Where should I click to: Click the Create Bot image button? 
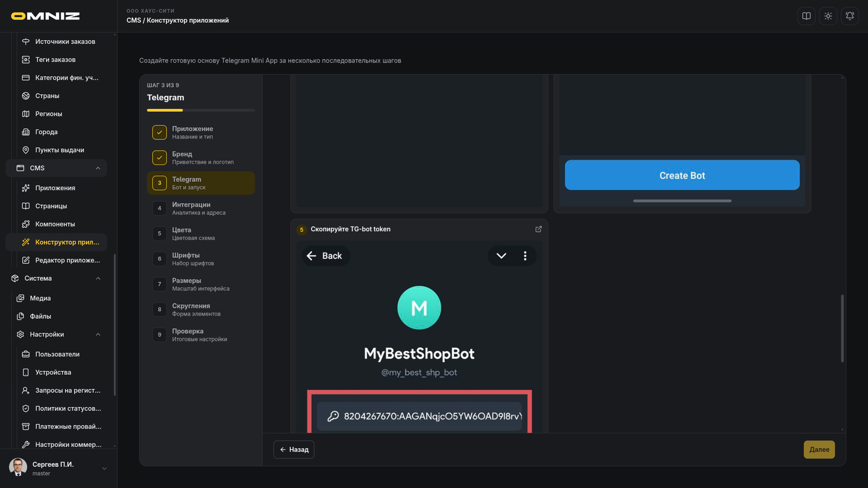tap(682, 175)
